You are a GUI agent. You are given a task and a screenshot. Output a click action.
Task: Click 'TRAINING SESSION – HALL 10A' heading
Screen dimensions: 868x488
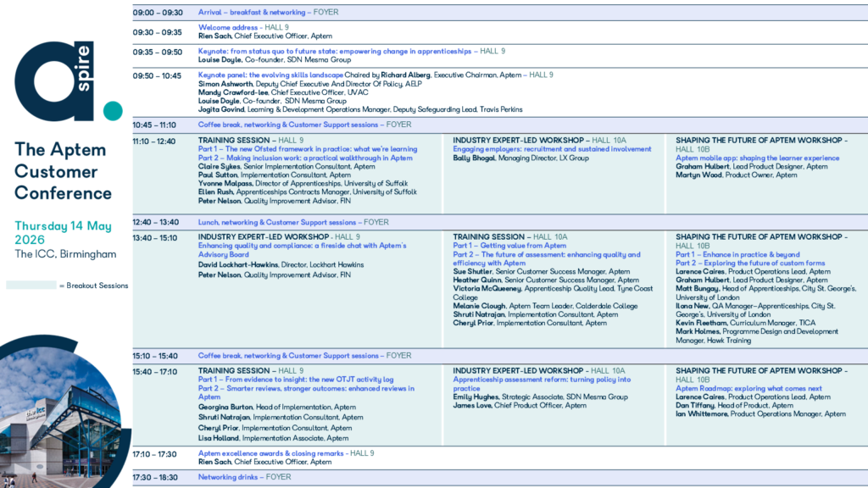tap(509, 236)
